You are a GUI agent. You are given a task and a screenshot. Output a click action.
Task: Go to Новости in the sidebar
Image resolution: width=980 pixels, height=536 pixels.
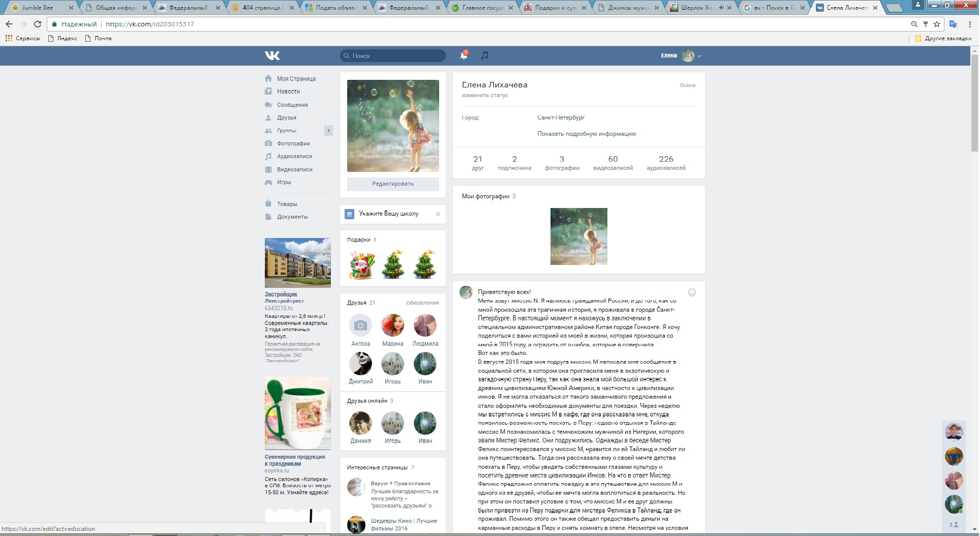pos(288,92)
